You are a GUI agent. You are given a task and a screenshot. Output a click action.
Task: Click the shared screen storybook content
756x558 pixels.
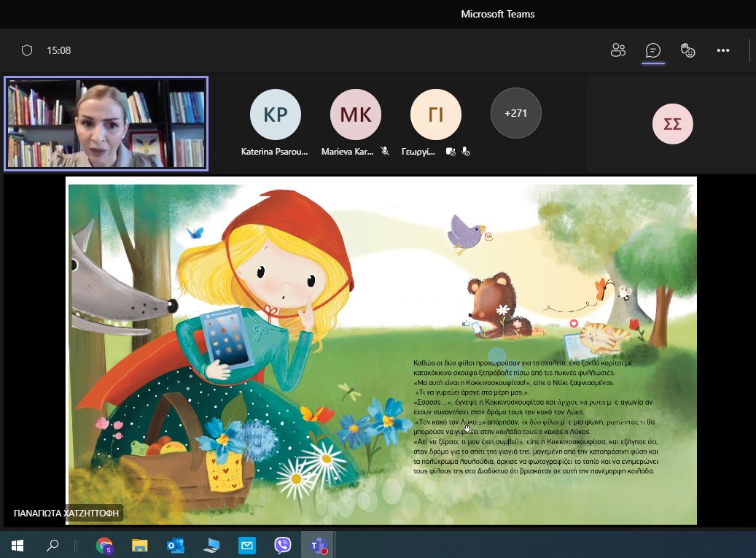(x=381, y=351)
